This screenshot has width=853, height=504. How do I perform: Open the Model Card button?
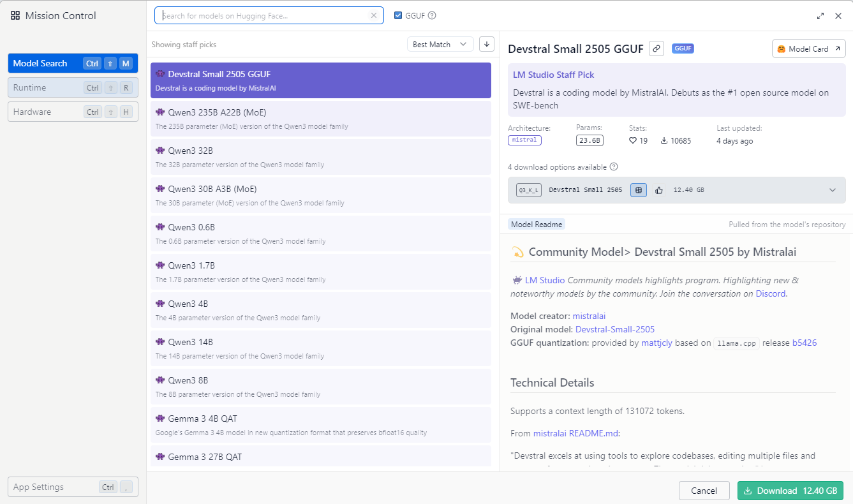pos(808,48)
